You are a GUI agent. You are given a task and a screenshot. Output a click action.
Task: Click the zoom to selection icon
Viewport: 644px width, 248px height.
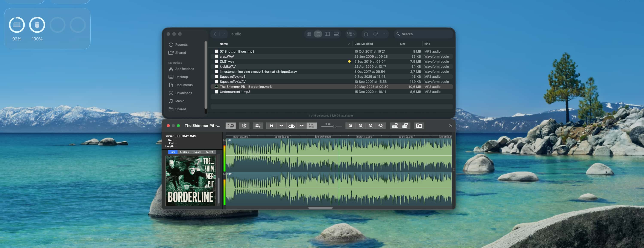tap(381, 126)
